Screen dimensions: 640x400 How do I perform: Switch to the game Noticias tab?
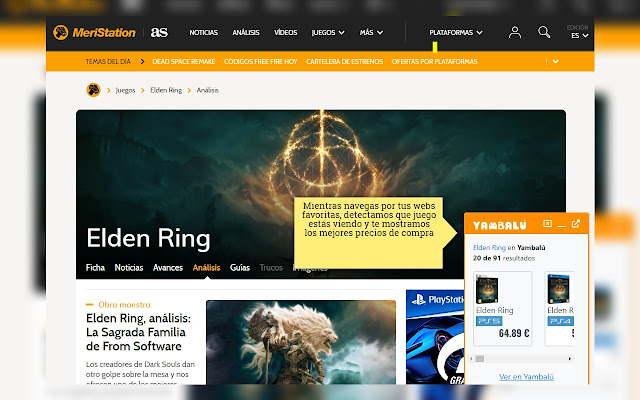click(129, 268)
